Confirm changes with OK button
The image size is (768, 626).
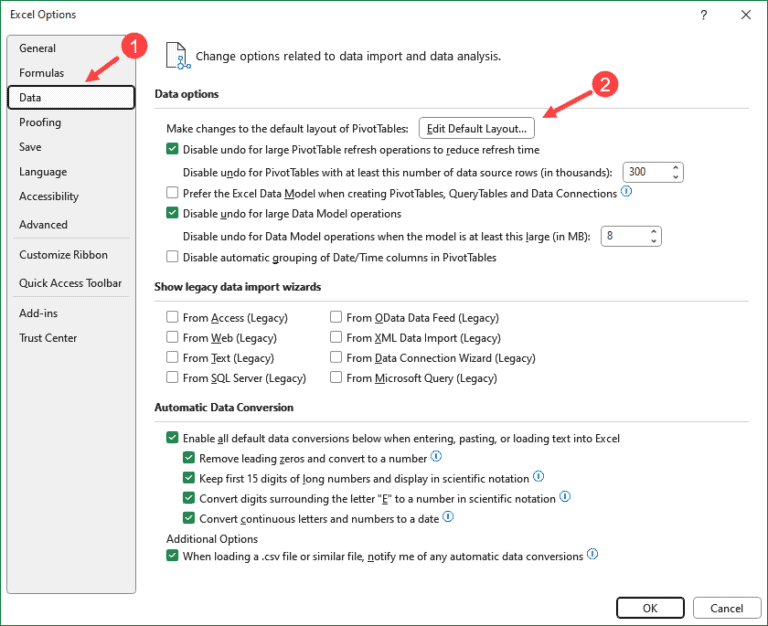pos(650,608)
